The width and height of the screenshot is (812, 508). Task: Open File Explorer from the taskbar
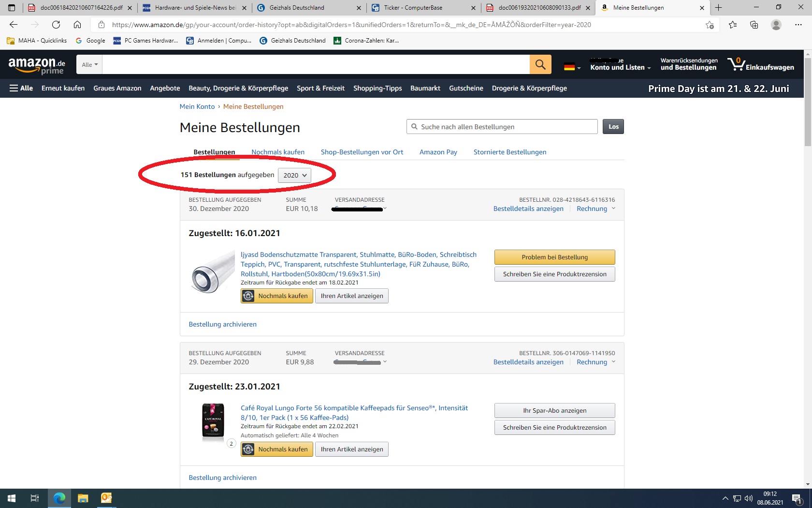click(x=83, y=498)
